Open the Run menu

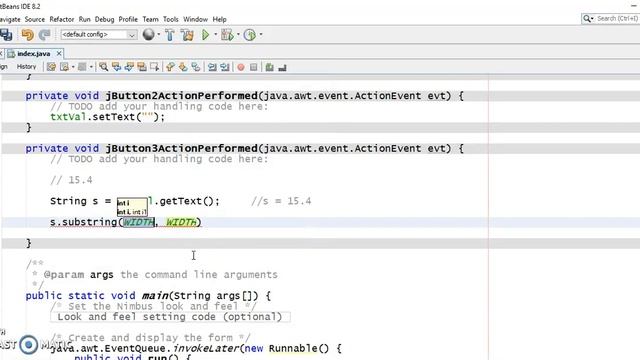(x=84, y=19)
